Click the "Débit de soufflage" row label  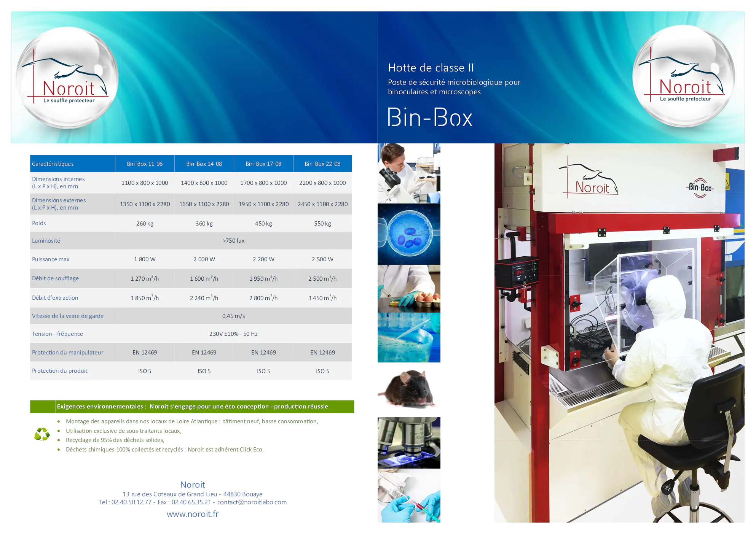[55, 278]
